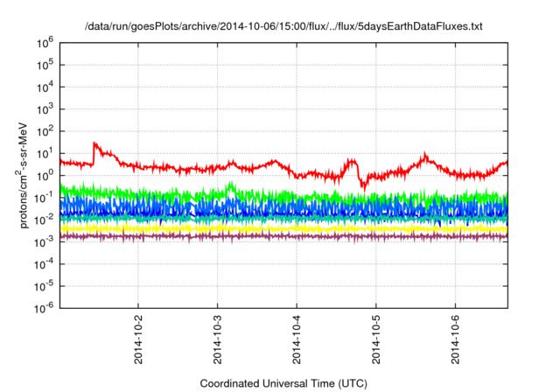Image resolution: width=560 pixels, height=392 pixels.
Task: Click the 10^-3 y-axis tick label
Action: (44, 242)
